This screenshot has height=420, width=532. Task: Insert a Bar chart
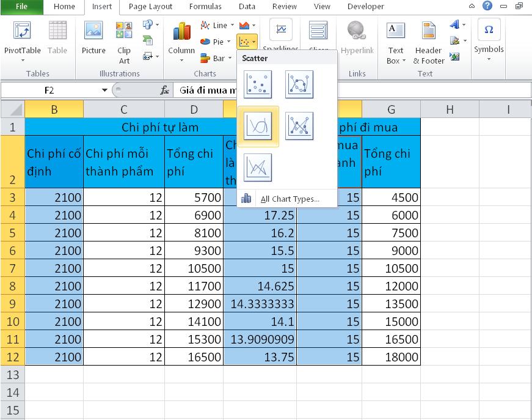213,58
